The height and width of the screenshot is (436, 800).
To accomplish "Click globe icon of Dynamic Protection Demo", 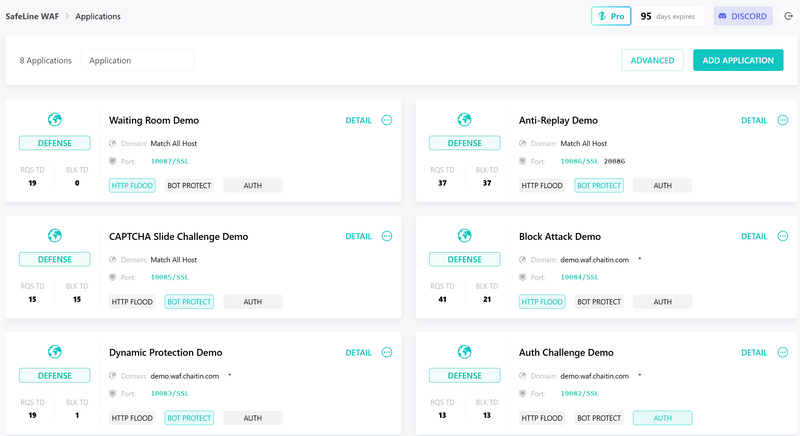I will tap(55, 352).
